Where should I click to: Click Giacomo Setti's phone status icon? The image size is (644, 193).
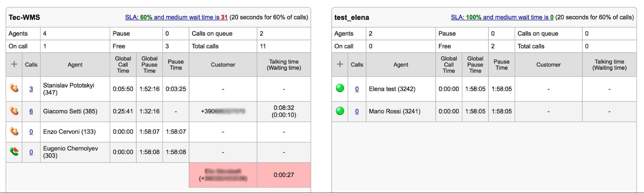(14, 111)
